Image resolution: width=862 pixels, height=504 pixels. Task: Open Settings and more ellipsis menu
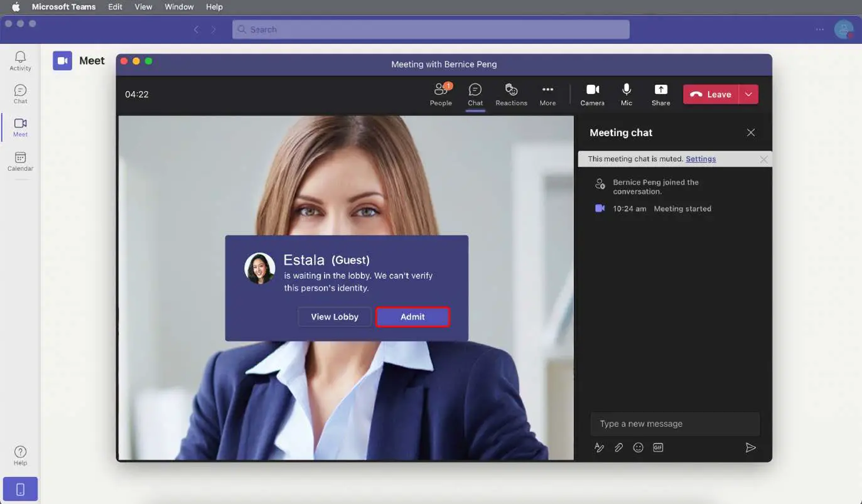820,29
